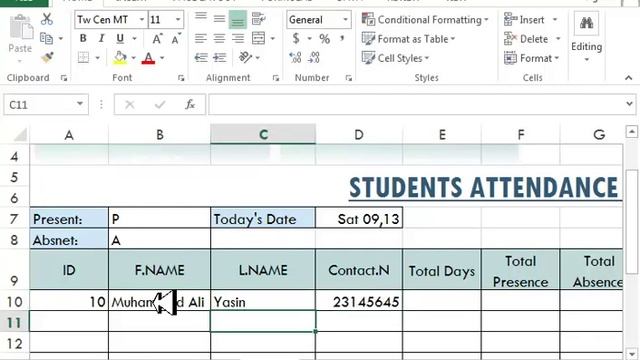Decrease the font size
The width and height of the screenshot is (640, 360).
click(176, 39)
